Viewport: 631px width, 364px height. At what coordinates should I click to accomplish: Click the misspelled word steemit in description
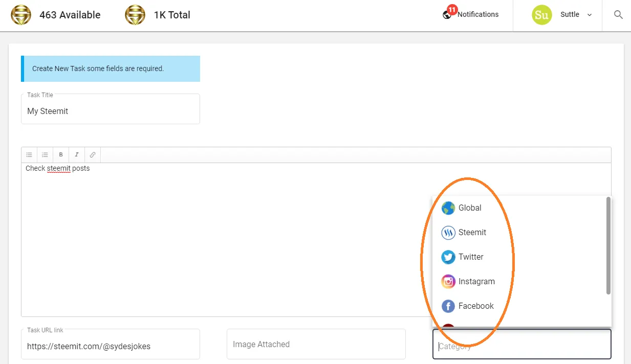click(x=58, y=168)
